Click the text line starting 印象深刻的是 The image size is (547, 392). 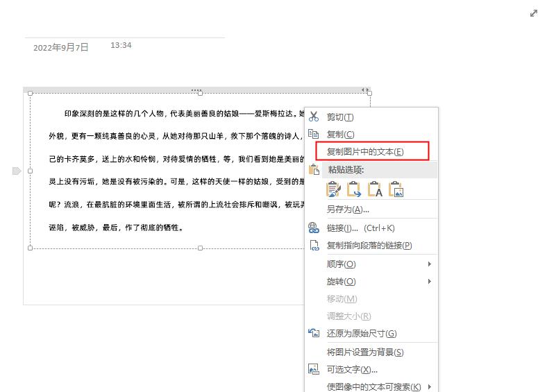[184, 113]
